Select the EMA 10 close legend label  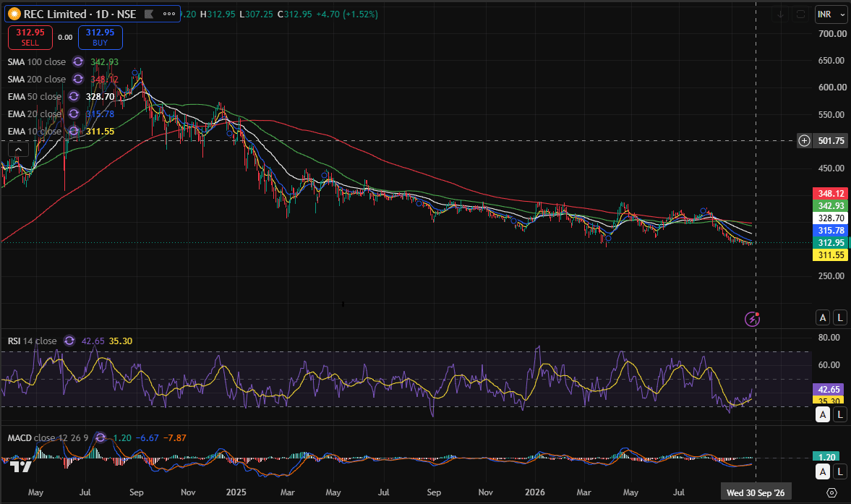point(34,132)
